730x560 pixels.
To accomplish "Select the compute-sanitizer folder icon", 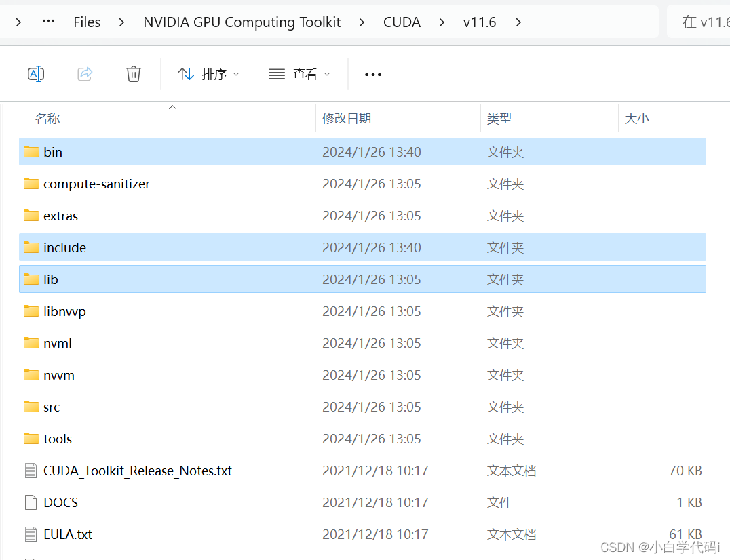I will (x=31, y=184).
